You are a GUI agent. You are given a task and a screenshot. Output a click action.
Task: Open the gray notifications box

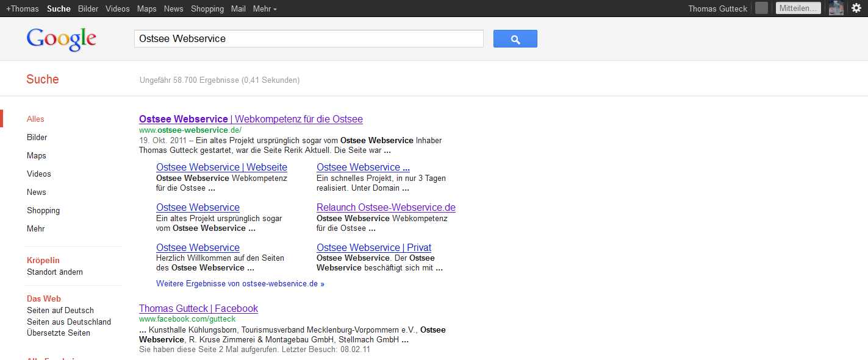click(761, 8)
